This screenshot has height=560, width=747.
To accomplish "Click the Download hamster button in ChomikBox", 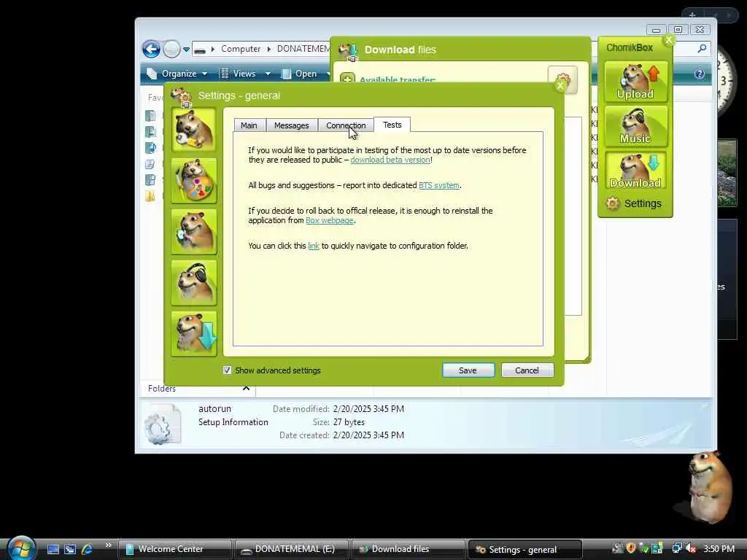I will 635,171.
